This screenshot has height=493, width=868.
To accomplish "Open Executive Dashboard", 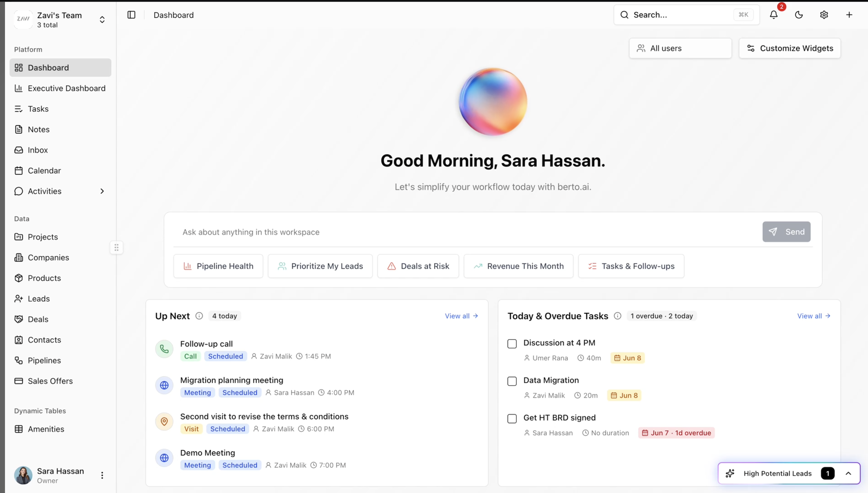I will pyautogui.click(x=60, y=88).
